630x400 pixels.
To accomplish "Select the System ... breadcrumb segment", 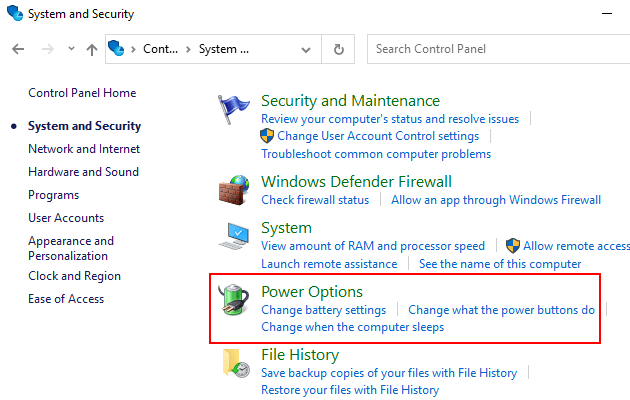I will coord(224,49).
